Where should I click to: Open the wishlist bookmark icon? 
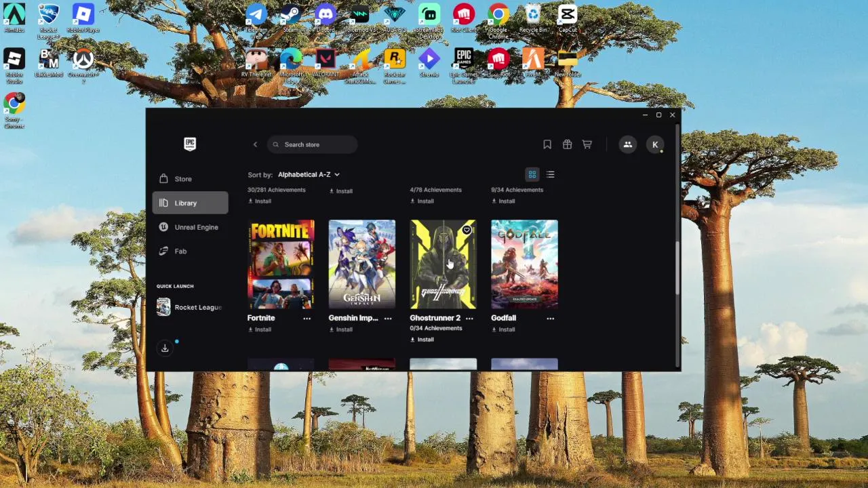pos(547,144)
